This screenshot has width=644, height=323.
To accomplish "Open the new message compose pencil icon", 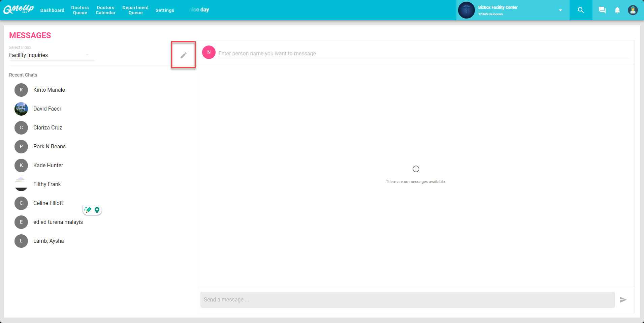I will [183, 55].
